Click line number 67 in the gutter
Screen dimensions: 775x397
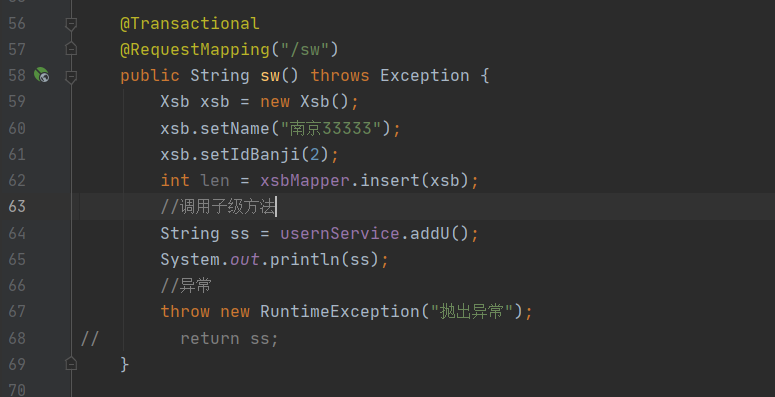(x=17, y=311)
